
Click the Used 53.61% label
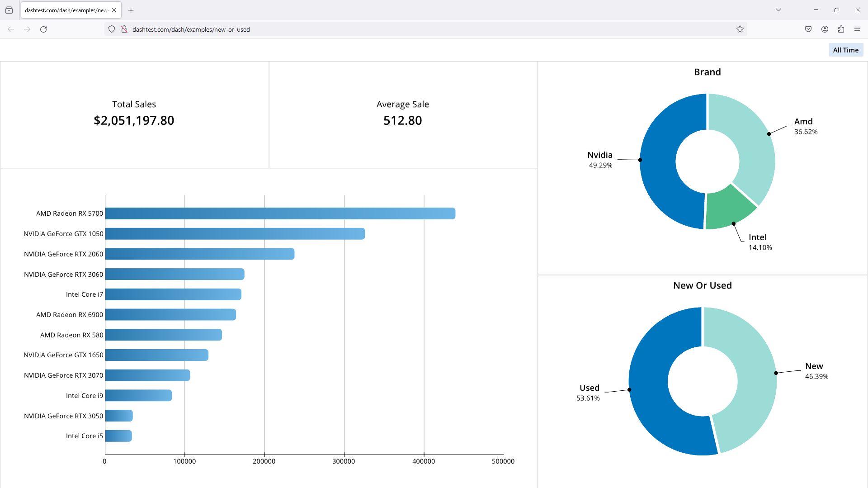(x=588, y=393)
